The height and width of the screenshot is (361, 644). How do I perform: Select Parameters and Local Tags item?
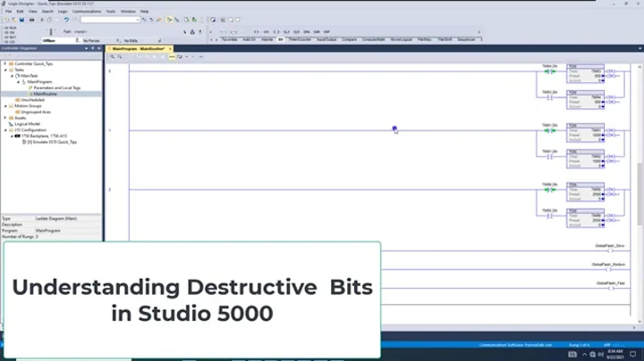(x=56, y=88)
